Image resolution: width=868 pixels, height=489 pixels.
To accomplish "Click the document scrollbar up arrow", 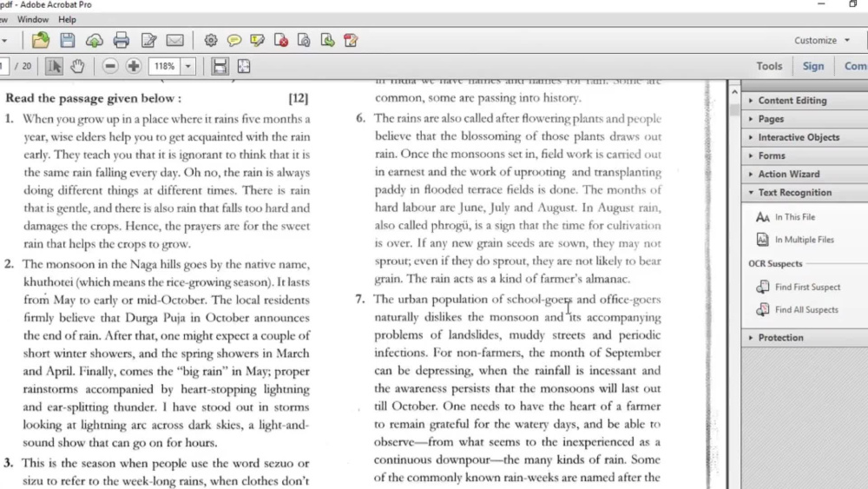I will click(x=734, y=91).
